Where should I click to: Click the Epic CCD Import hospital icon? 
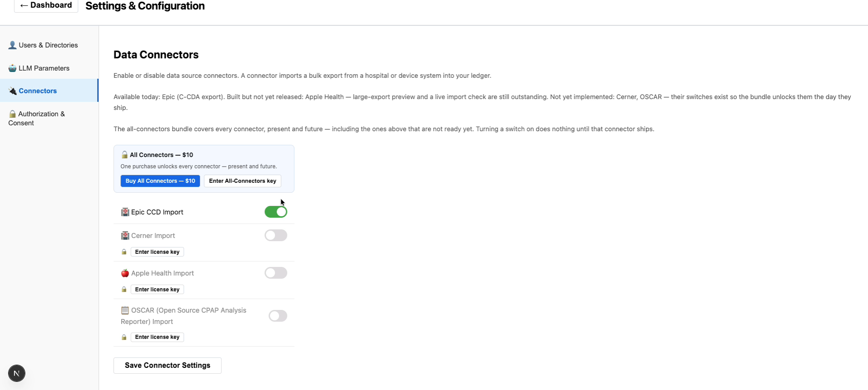point(125,212)
